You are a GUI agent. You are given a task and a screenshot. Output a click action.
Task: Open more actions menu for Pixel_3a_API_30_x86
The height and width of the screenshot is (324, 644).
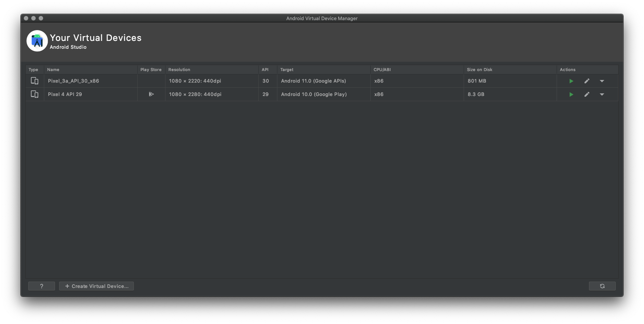click(602, 81)
